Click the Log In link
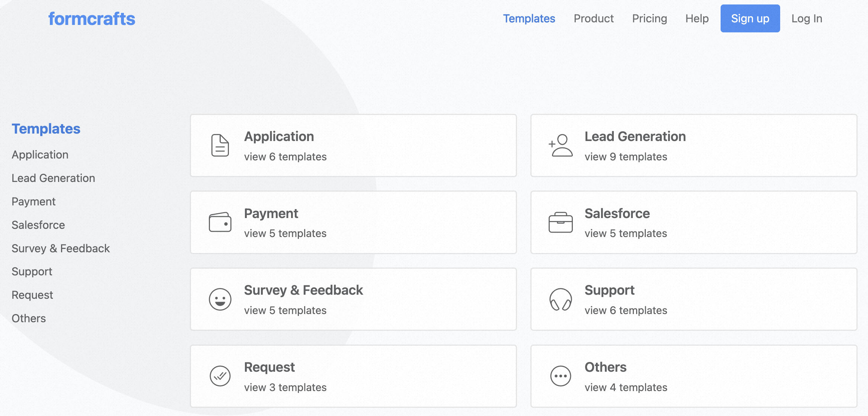This screenshot has height=416, width=868. pyautogui.click(x=807, y=19)
